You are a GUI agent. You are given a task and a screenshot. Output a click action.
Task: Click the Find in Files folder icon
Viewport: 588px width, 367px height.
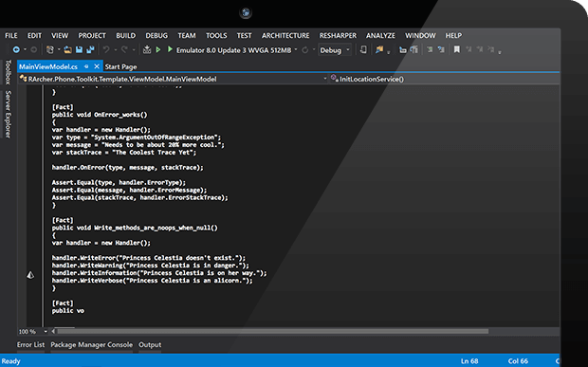379,49
